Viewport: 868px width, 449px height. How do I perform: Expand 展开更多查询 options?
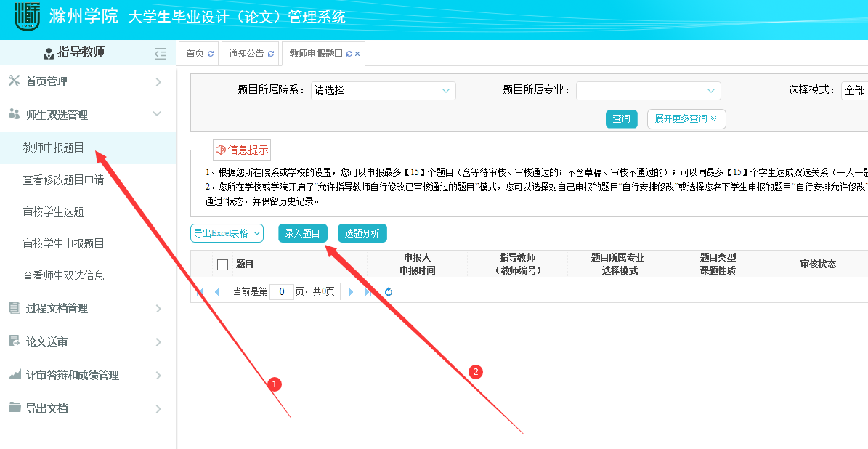(686, 119)
